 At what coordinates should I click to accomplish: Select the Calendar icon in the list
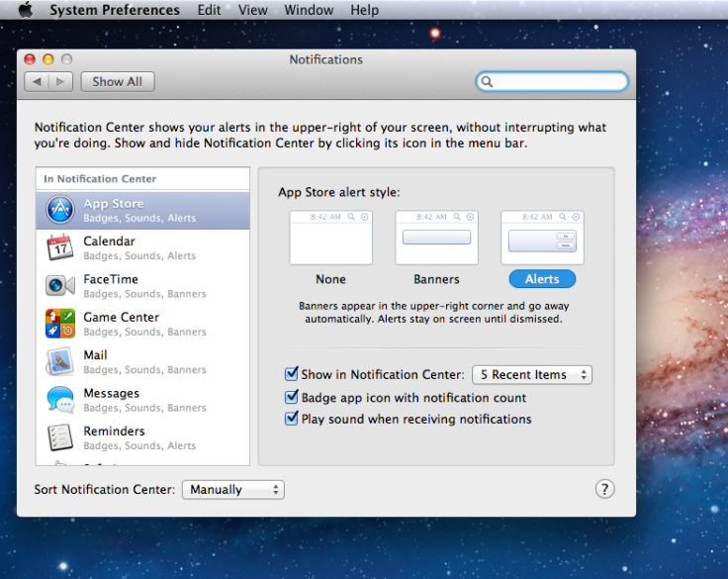coord(60,247)
